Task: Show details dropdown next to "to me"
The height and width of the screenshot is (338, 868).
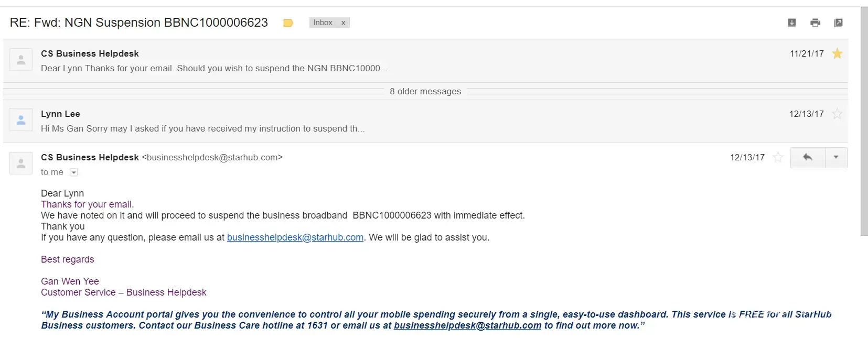Action: coord(74,172)
